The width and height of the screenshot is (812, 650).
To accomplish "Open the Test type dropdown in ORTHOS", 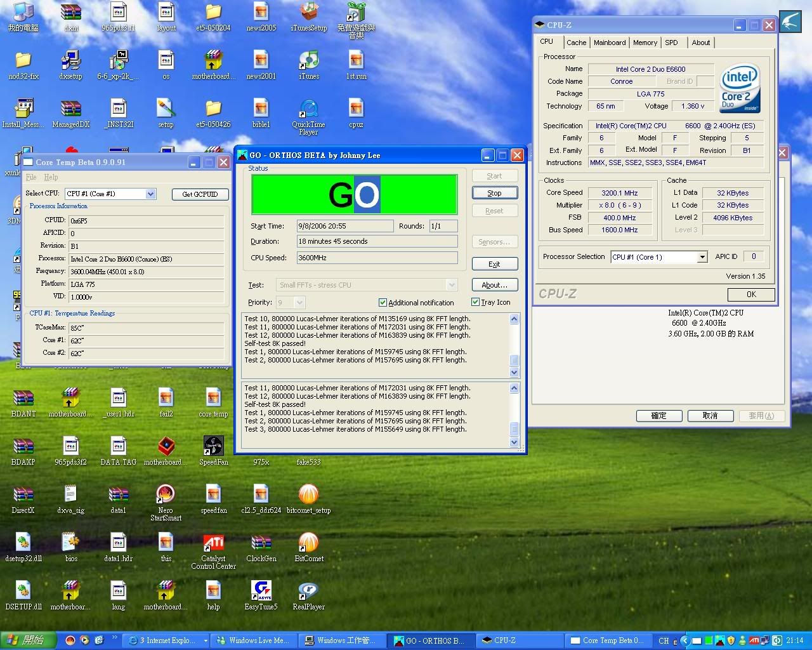I will click(451, 285).
